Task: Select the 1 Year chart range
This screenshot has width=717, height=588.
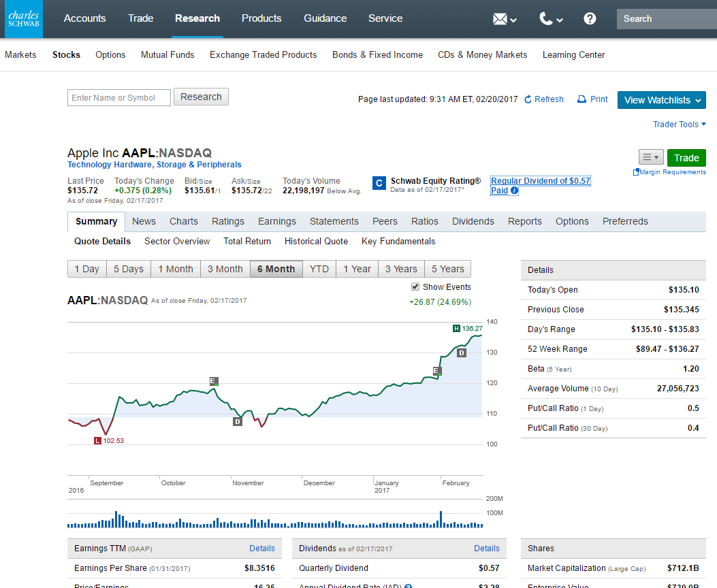Action: tap(357, 269)
